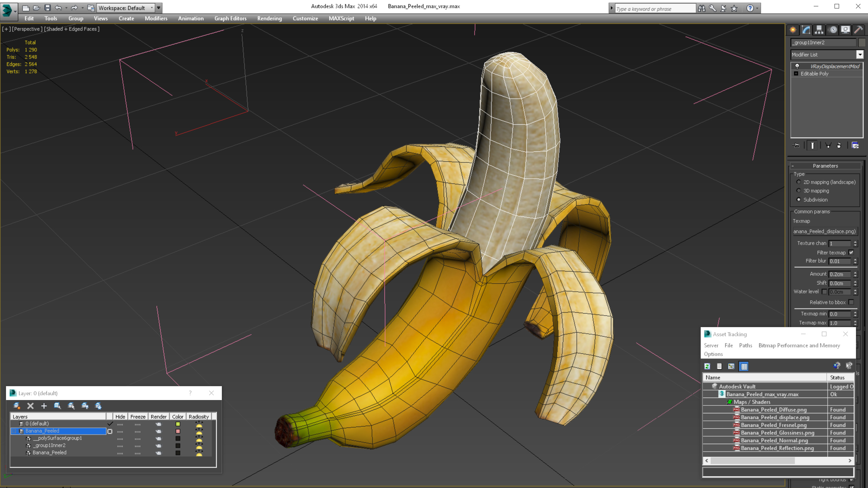This screenshot has width=868, height=488.
Task: Change color swatch of 0 (default) layer
Action: (x=178, y=424)
